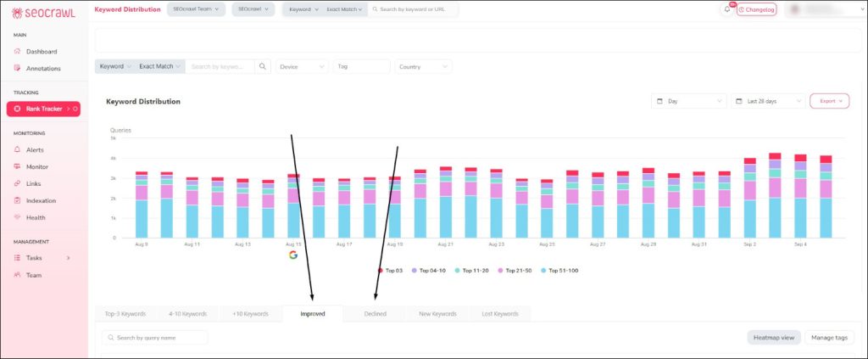Click the Team people icon
The width and height of the screenshot is (868, 359).
point(17,275)
